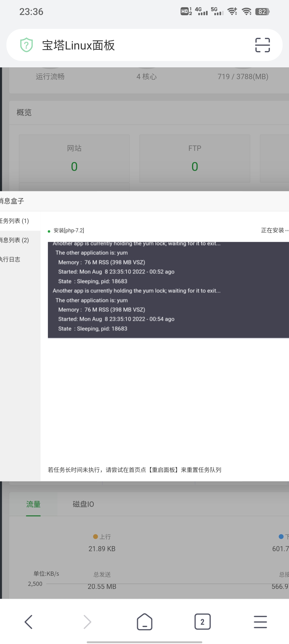Open the browser home button
This screenshot has height=644, width=289.
tap(145, 622)
